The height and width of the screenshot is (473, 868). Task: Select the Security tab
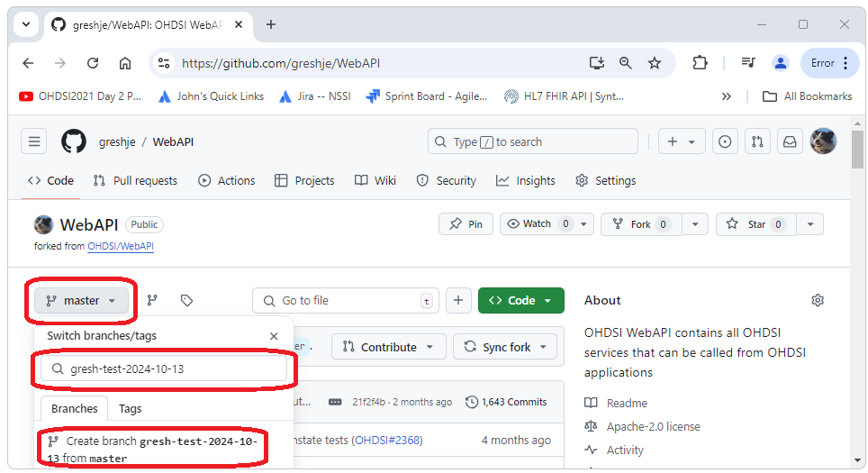(x=447, y=180)
